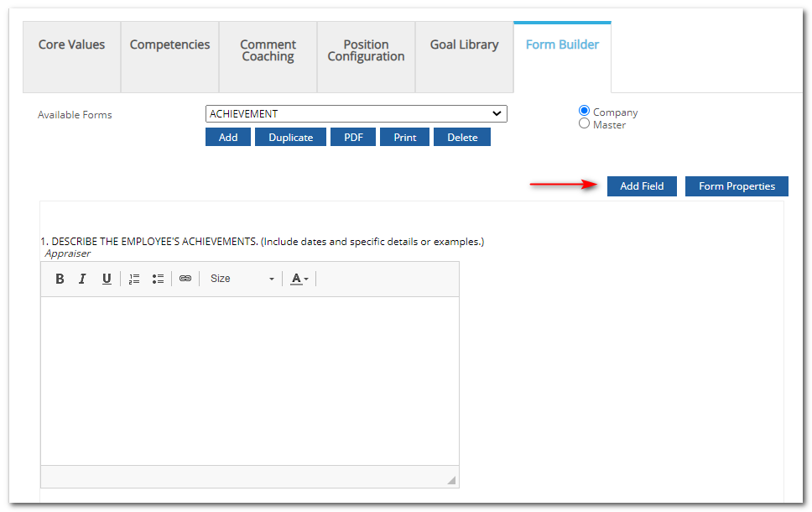
Task: Open the Competencies tab
Action: coord(169,44)
